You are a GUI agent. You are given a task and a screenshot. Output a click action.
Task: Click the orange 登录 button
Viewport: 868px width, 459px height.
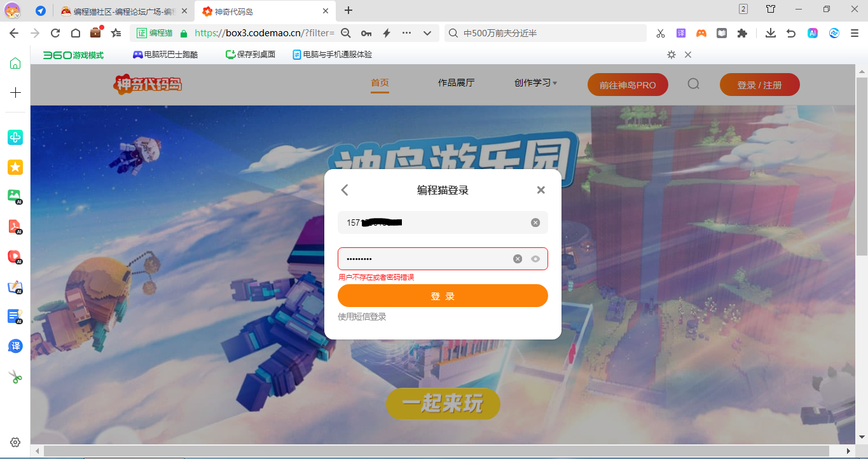[x=443, y=296]
